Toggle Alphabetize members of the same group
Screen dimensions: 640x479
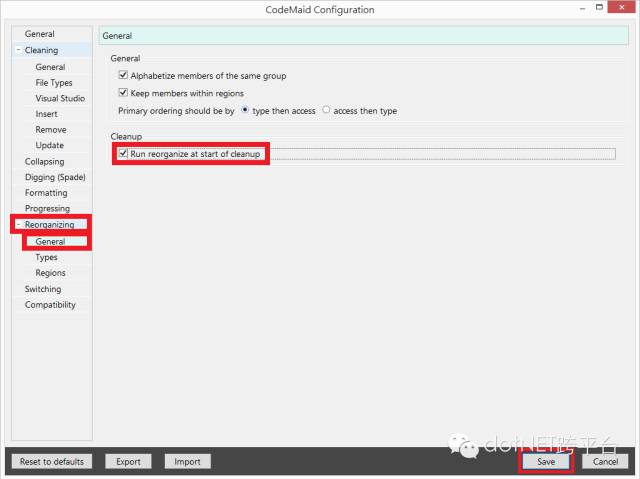[123, 75]
